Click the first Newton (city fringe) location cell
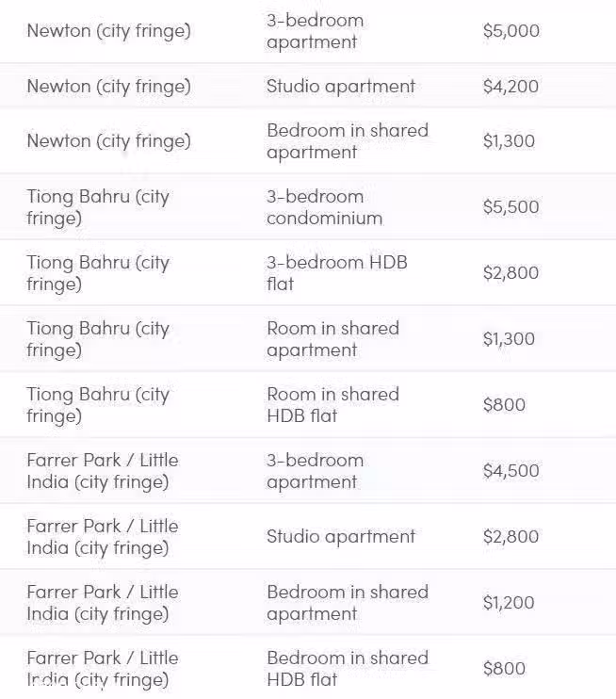The height and width of the screenshot is (699, 616). coord(108,31)
